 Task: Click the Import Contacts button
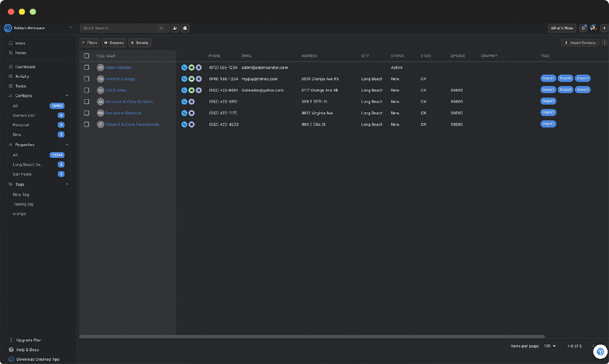[x=581, y=43]
